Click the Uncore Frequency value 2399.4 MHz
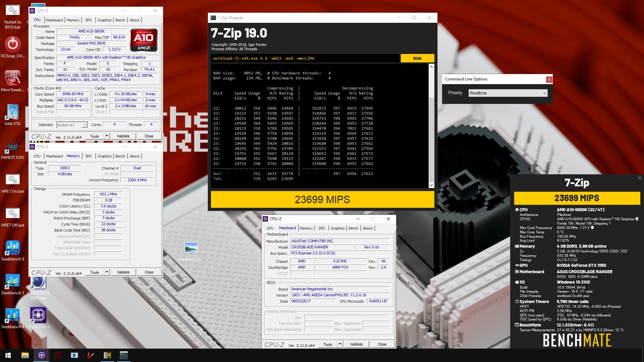The height and width of the screenshot is (362, 644). pyautogui.click(x=137, y=180)
